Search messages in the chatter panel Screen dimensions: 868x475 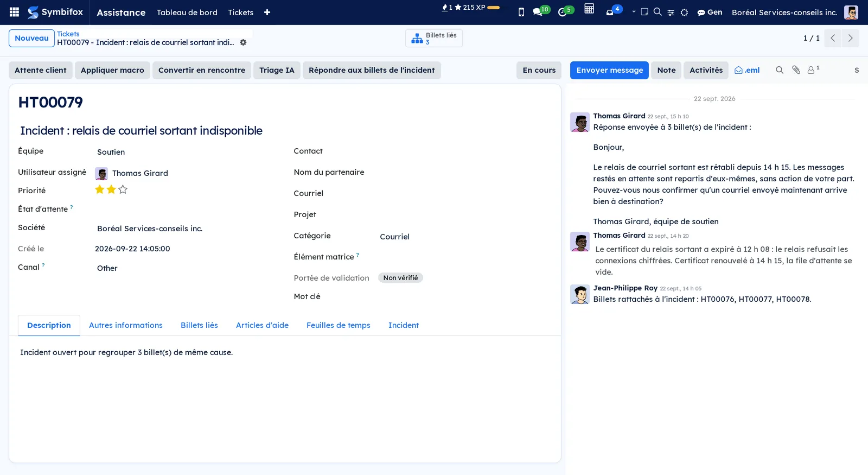point(780,70)
